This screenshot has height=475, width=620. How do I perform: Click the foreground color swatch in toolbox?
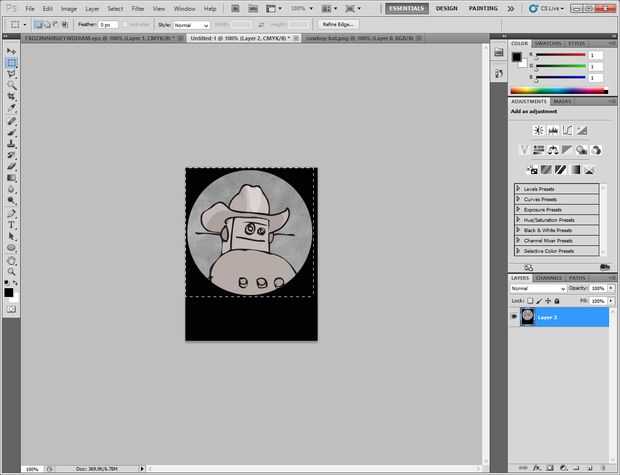(x=9, y=292)
